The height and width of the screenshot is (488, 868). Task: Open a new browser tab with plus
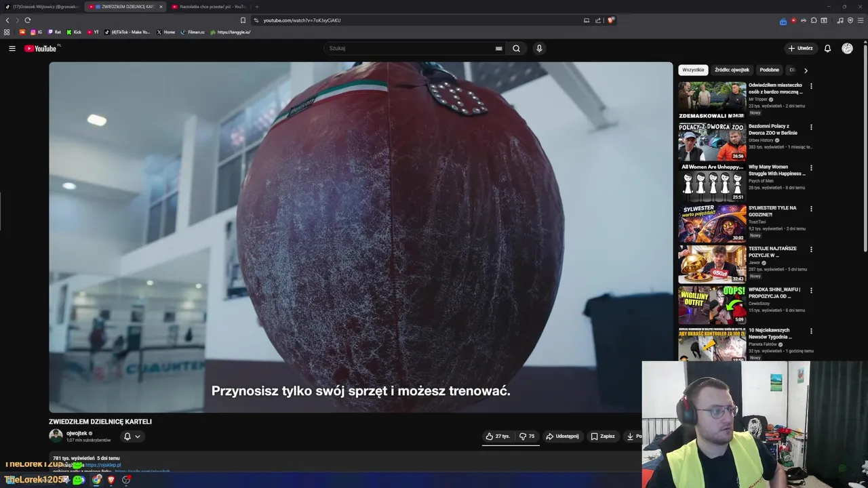256,7
